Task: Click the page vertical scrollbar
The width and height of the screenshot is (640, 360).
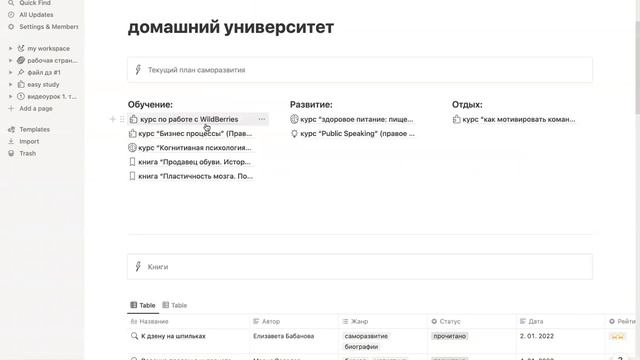Action: (638, 67)
